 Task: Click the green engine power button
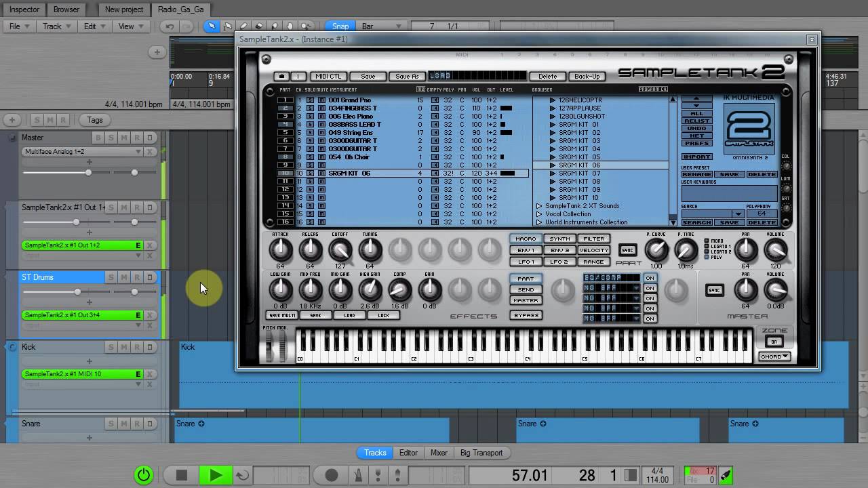pos(144,475)
